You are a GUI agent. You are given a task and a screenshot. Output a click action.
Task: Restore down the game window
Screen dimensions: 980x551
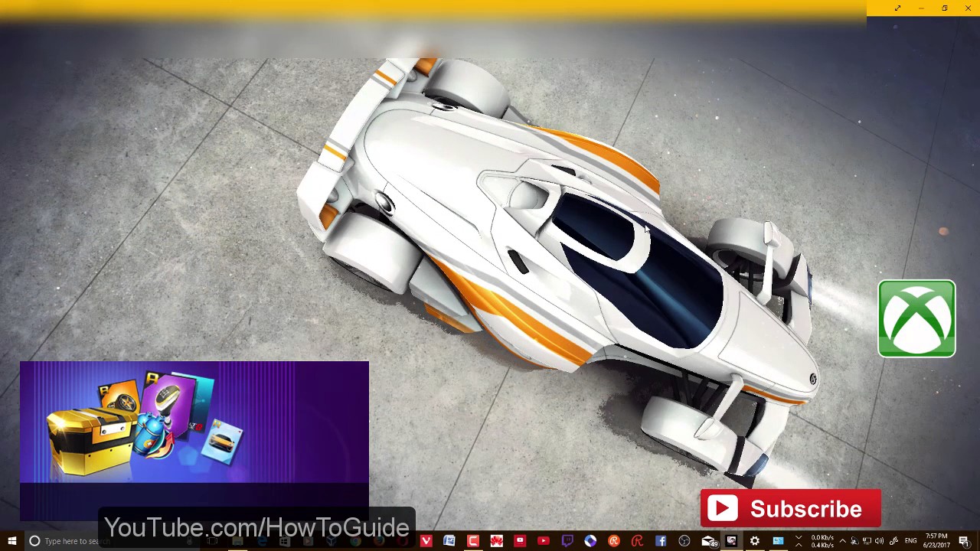click(x=944, y=8)
